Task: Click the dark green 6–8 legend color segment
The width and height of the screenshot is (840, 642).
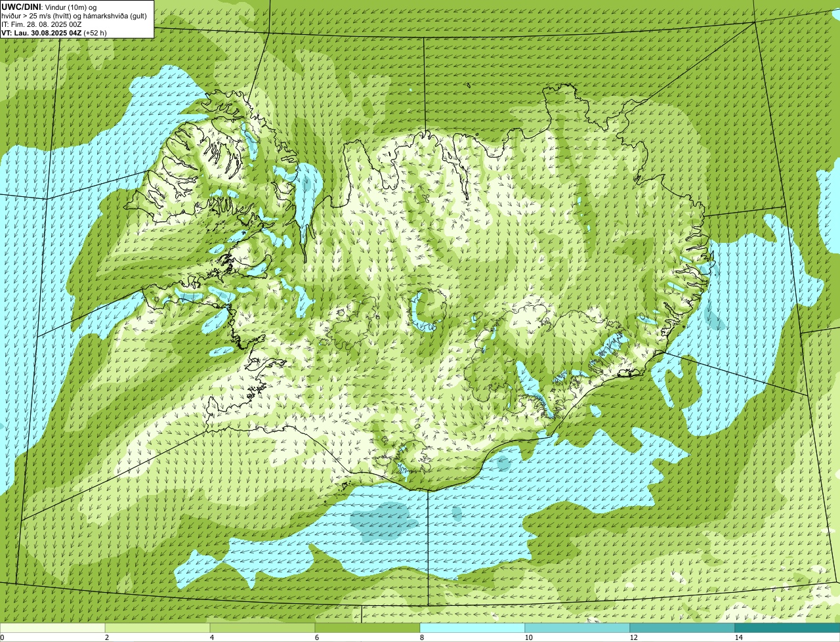Action: (367, 628)
